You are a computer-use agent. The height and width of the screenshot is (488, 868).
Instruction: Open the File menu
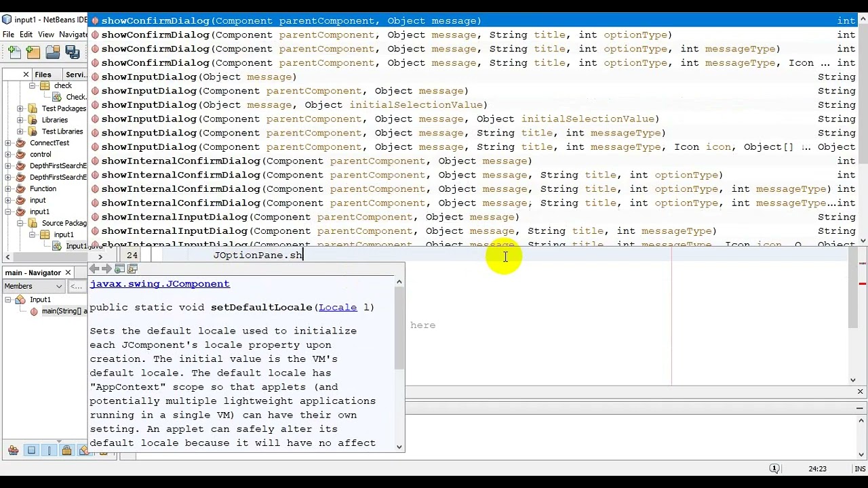point(8,35)
